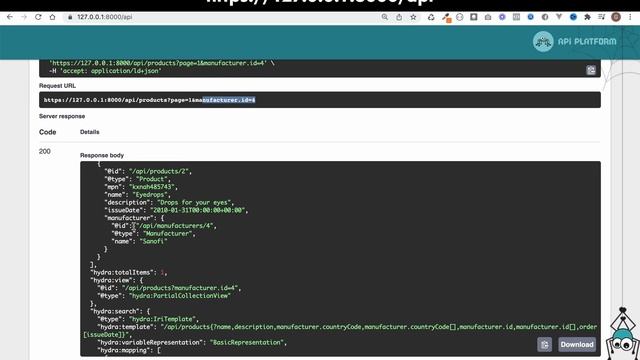Click the 200 response code
Viewport: 640px width, 360px height.
pos(44,151)
